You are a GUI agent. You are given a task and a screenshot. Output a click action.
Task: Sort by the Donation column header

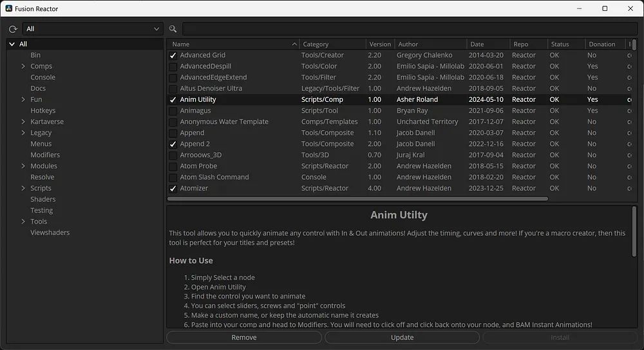(605, 44)
